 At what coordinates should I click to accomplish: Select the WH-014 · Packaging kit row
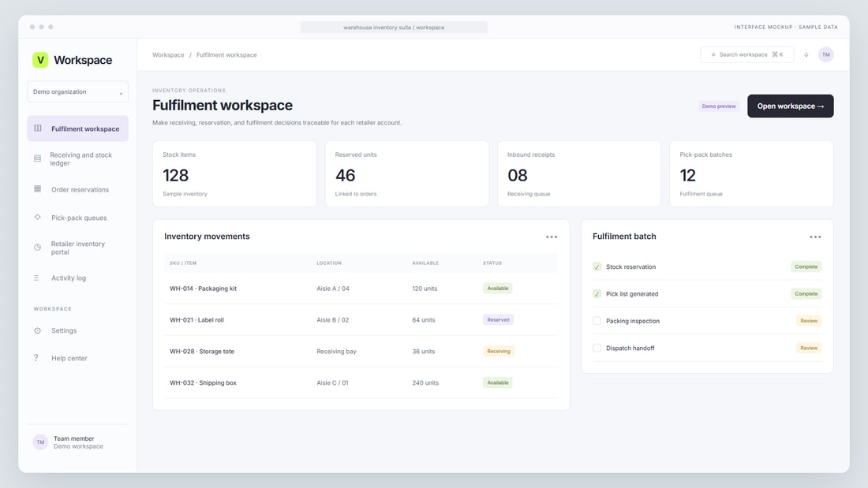tap(361, 289)
